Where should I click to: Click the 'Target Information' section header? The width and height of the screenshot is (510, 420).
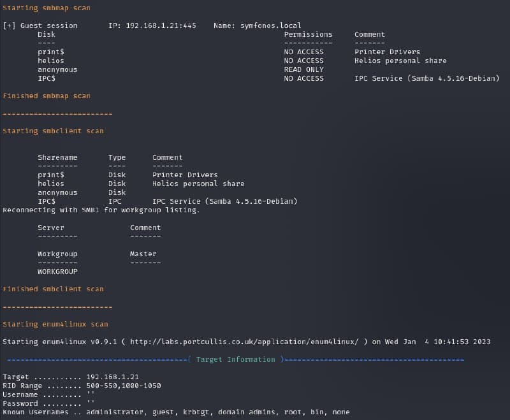235,359
